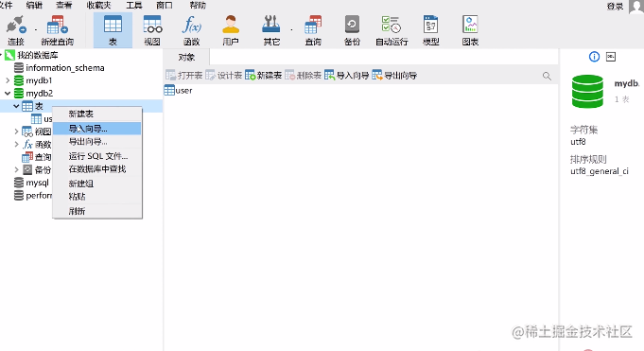Select the 备份 node under mydb2

pos(43,169)
